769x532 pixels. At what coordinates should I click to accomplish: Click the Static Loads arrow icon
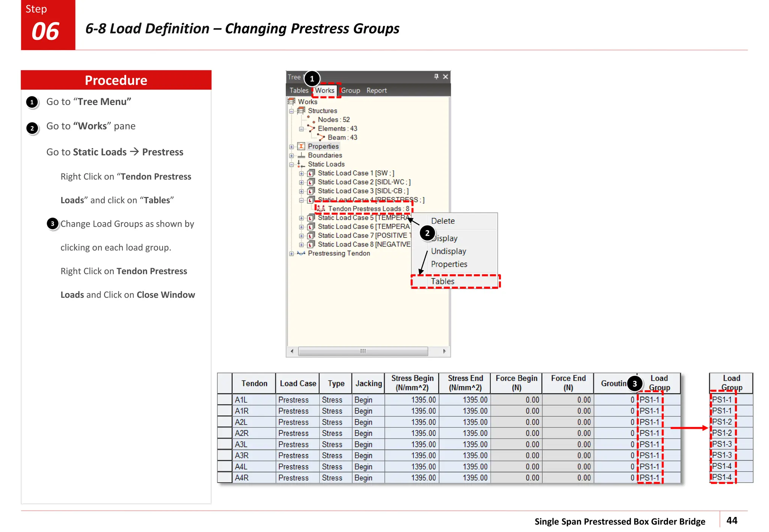pyautogui.click(x=301, y=164)
